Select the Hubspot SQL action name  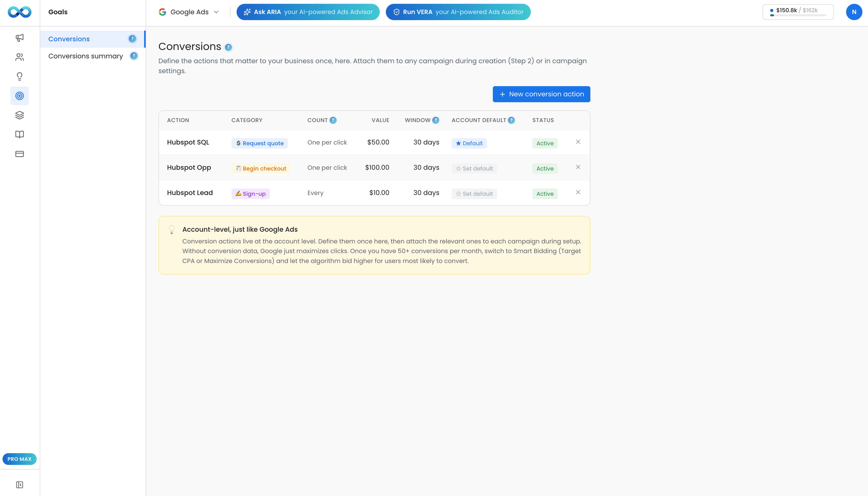[188, 142]
